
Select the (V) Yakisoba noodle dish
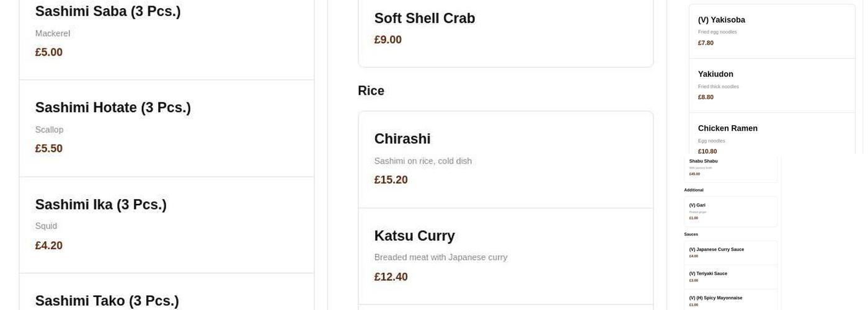click(x=721, y=20)
